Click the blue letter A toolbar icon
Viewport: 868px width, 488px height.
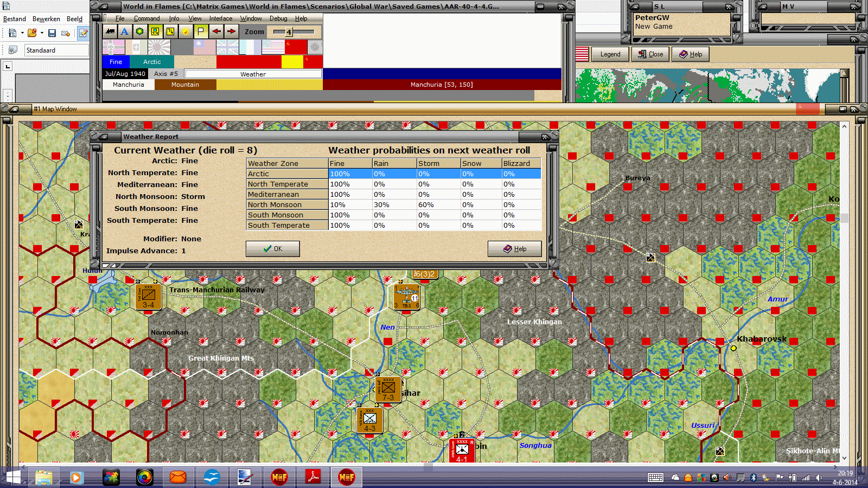[x=125, y=31]
